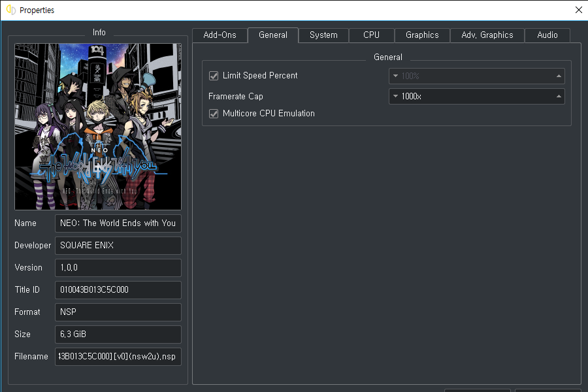
Task: Click the Title ID field
Action: pos(118,290)
